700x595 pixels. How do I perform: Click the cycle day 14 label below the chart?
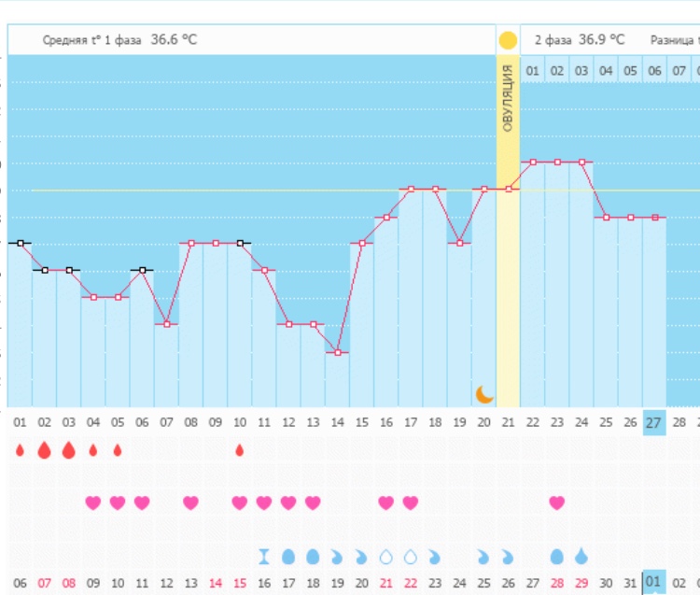pos(337,422)
